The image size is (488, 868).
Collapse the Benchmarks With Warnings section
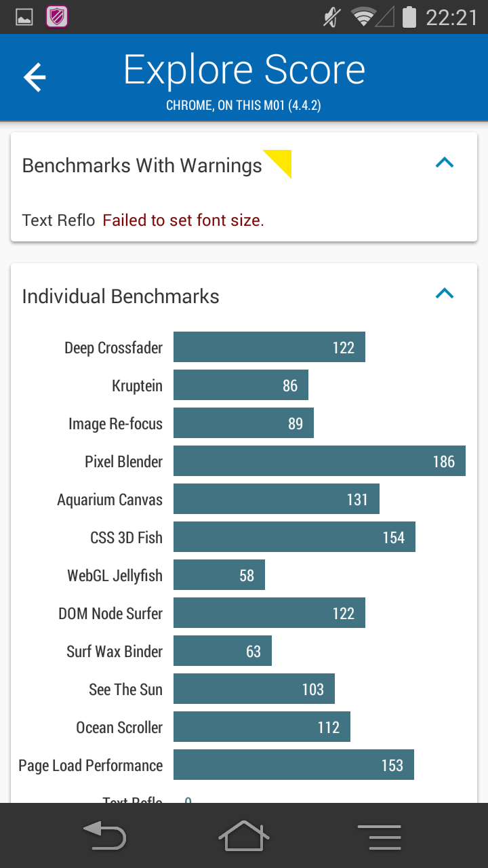(x=445, y=163)
